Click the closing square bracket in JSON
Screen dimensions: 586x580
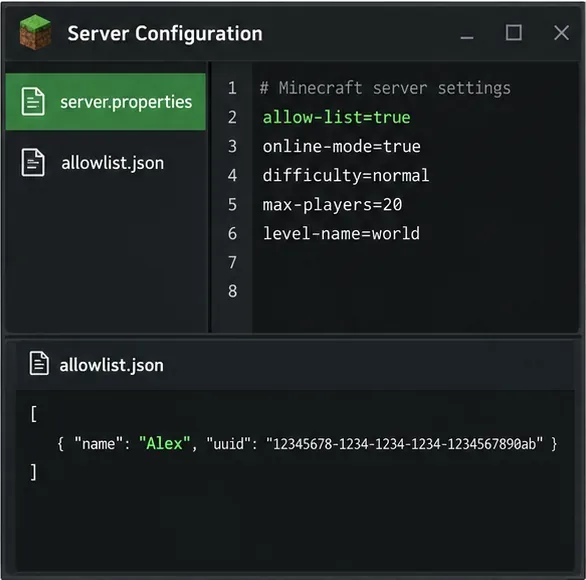pyautogui.click(x=34, y=472)
